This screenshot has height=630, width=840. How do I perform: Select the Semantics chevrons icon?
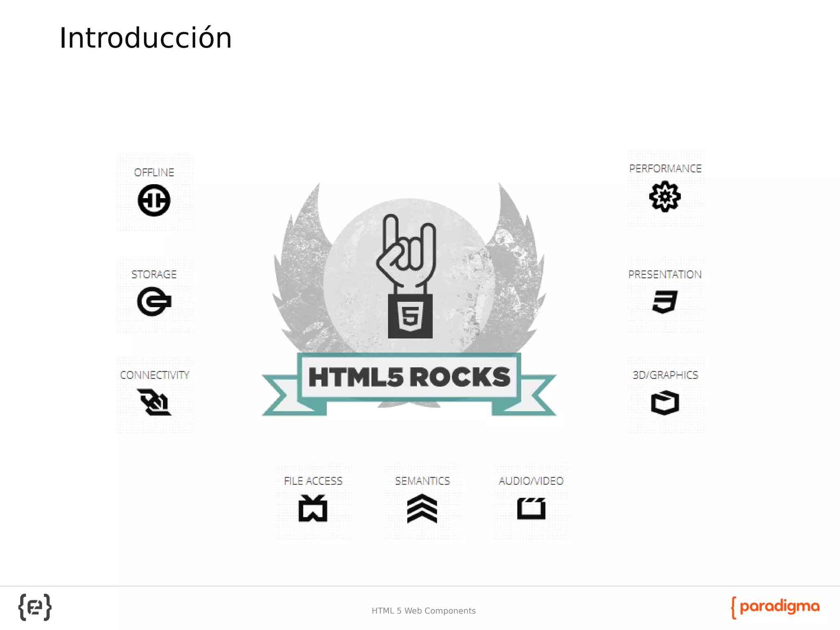coord(422,509)
